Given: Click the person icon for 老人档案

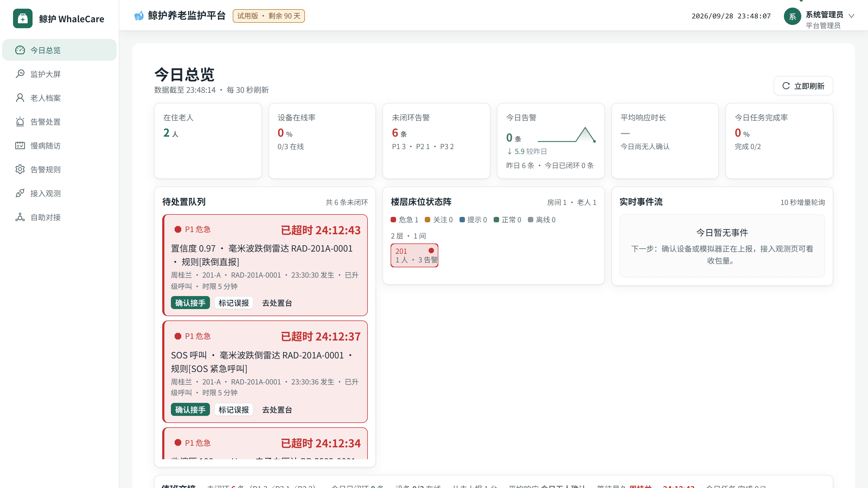Looking at the screenshot, I should tap(20, 98).
